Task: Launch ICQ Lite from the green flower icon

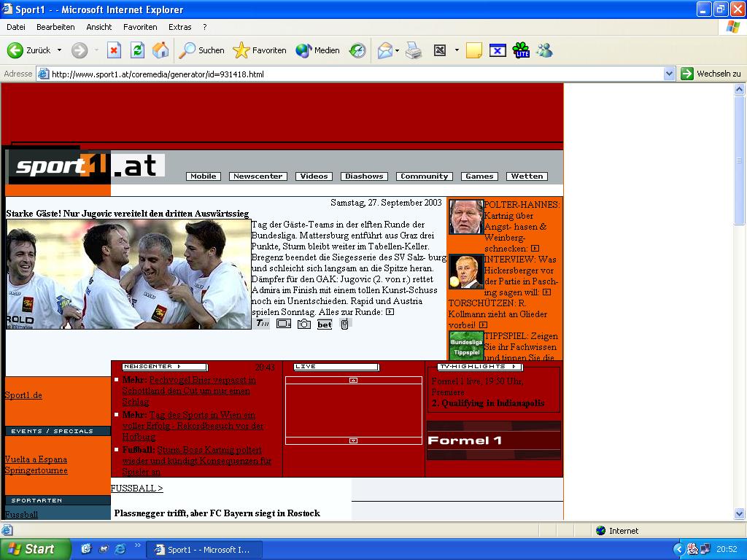Action: coord(521,50)
